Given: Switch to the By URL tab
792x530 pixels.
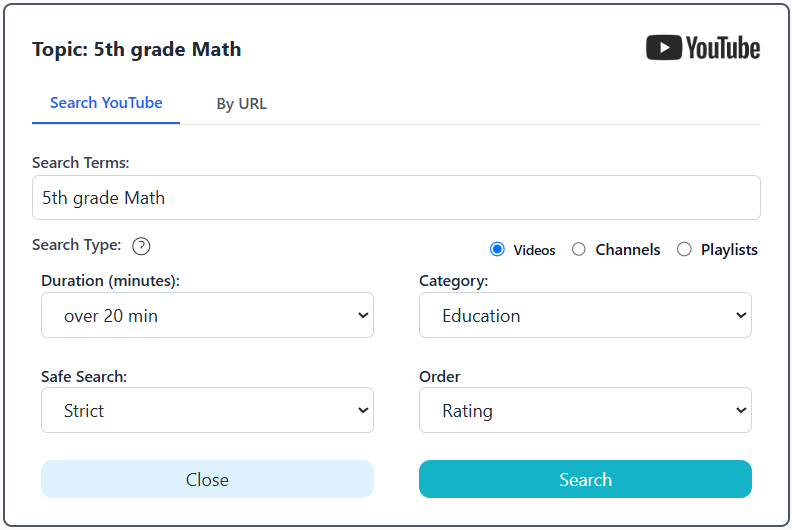Looking at the screenshot, I should pyautogui.click(x=242, y=104).
